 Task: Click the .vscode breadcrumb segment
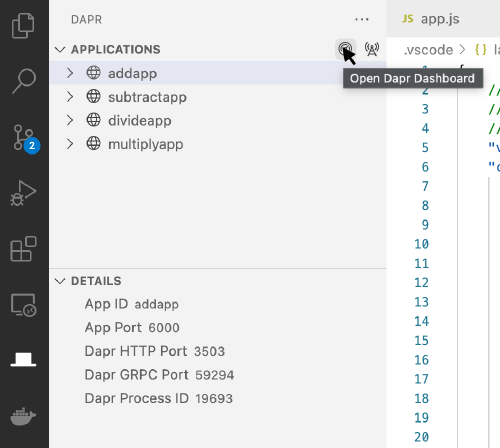428,50
